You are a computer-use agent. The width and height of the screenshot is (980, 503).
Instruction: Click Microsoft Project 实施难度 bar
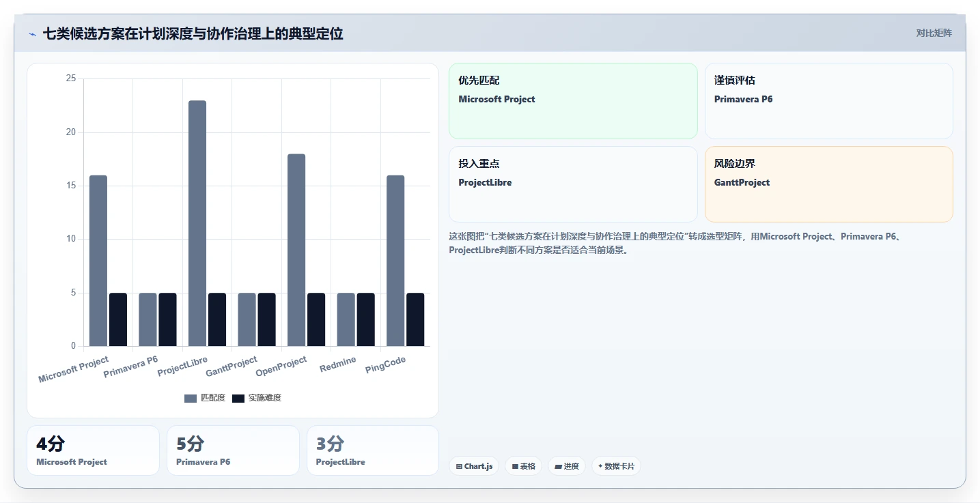point(118,319)
